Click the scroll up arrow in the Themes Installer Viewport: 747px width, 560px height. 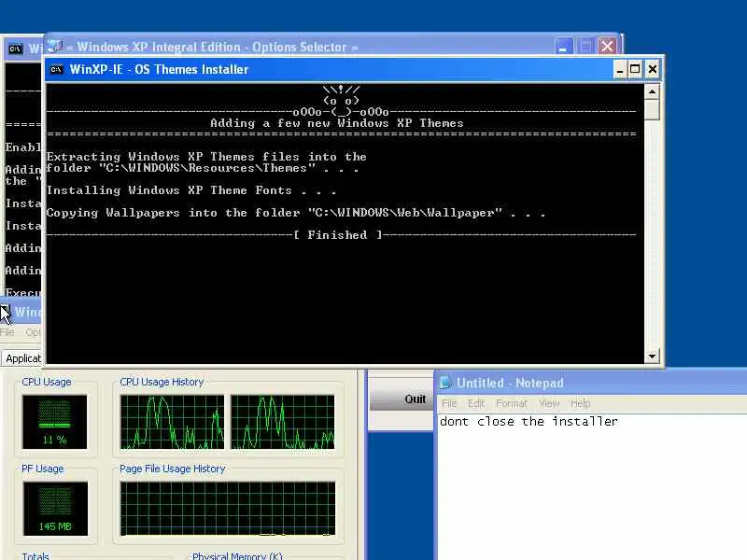[652, 91]
